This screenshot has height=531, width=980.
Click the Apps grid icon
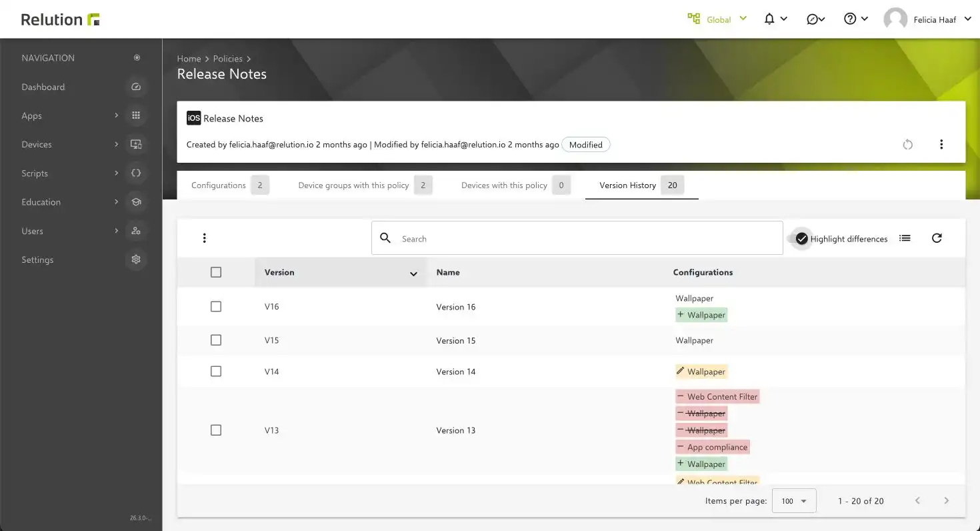[136, 115]
